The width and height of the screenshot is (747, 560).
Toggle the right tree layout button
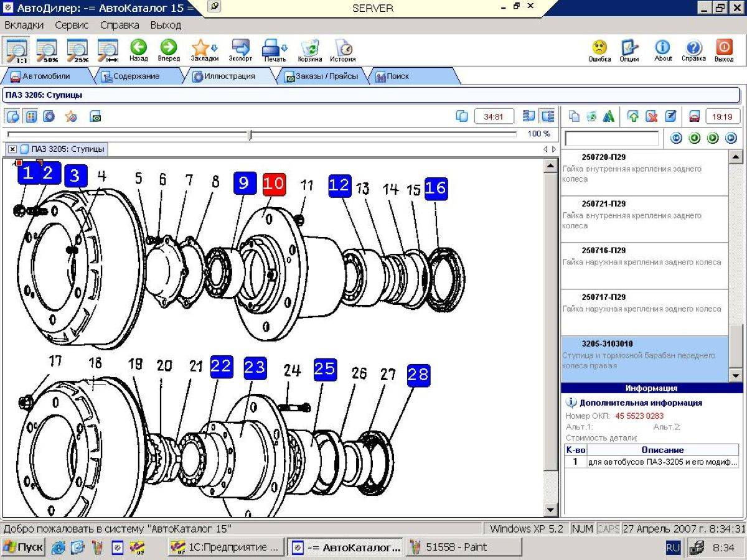(x=548, y=116)
